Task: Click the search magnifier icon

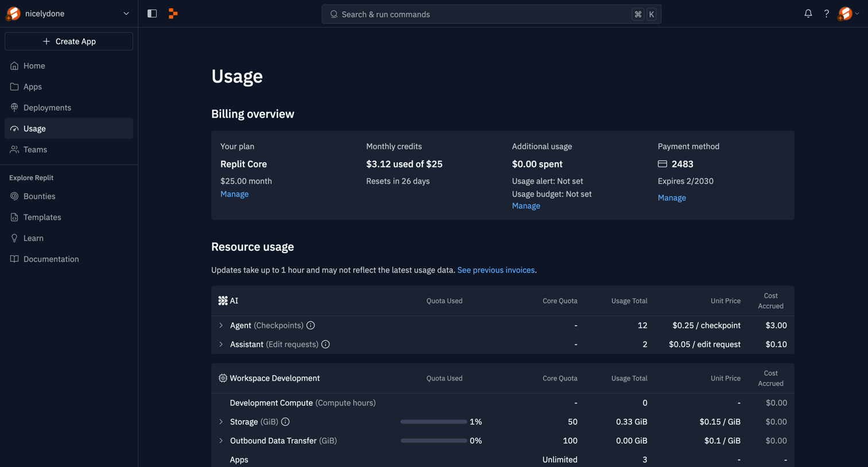Action: (x=334, y=14)
